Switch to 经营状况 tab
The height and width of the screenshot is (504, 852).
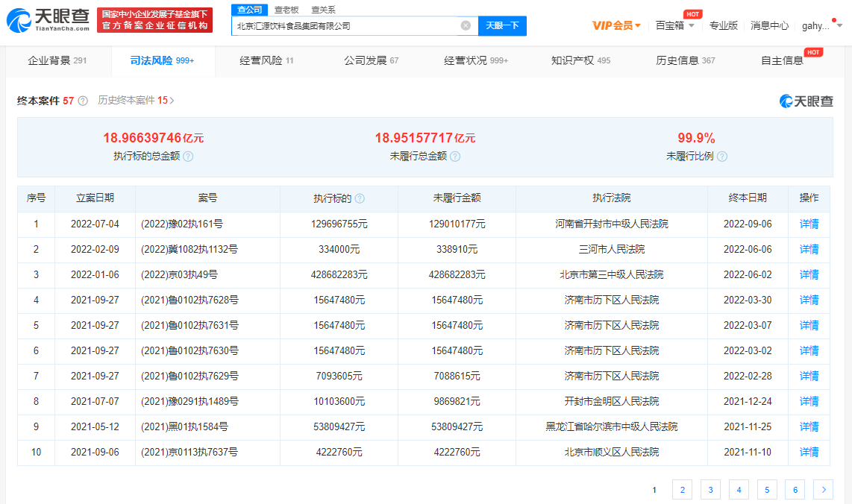[476, 60]
